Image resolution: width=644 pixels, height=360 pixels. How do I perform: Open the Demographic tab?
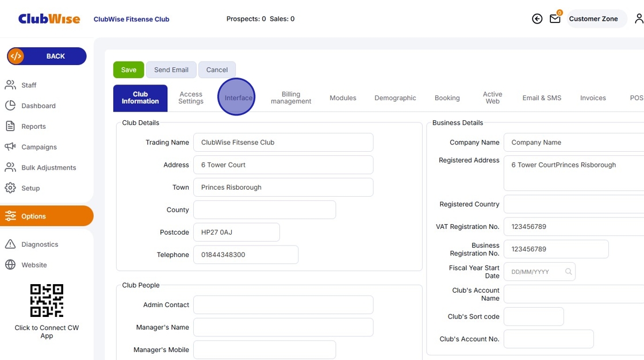click(x=395, y=98)
